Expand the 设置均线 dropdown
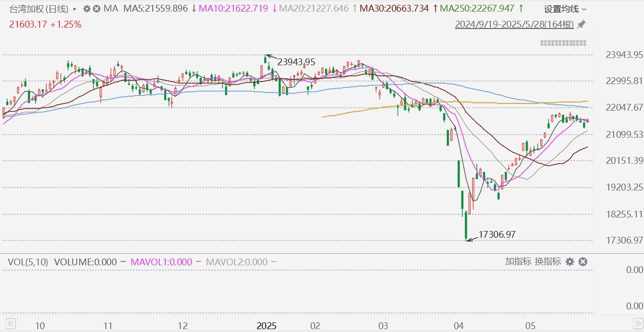The image size is (644, 332). 566,9
